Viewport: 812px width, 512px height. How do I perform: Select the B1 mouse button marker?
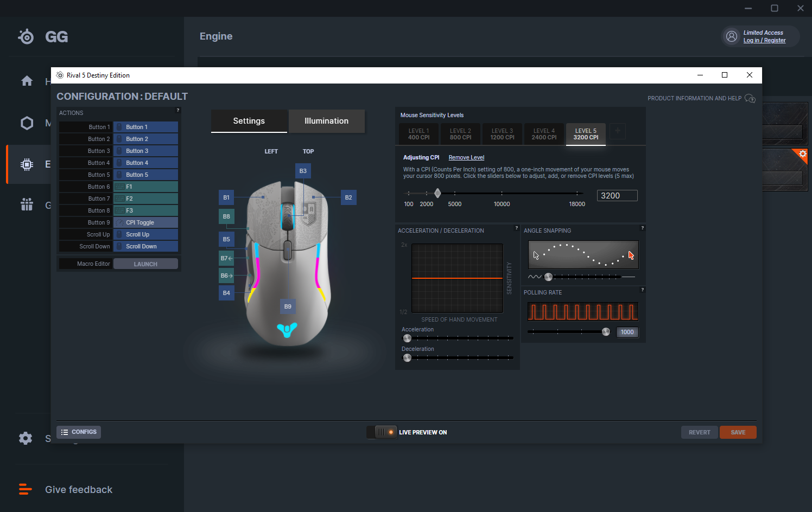click(x=226, y=197)
